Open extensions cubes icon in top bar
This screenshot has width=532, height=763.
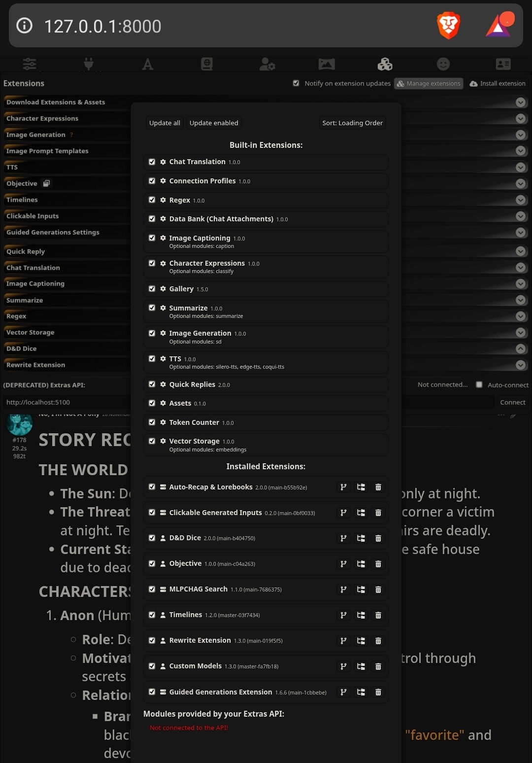pos(385,64)
